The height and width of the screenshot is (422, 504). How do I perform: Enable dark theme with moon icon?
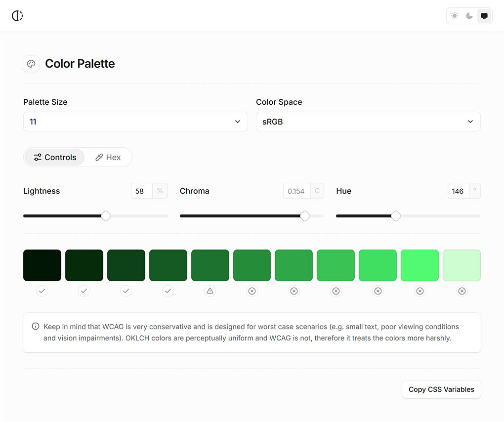[469, 16]
